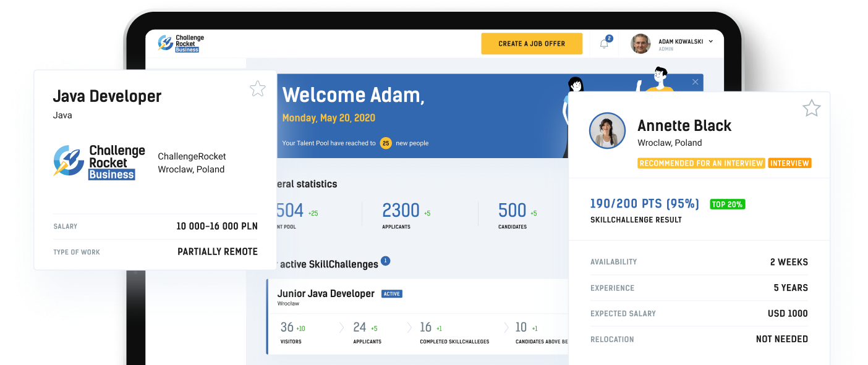The image size is (868, 365).
Task: Click the active SkillChallenges count badge
Action: click(x=385, y=261)
